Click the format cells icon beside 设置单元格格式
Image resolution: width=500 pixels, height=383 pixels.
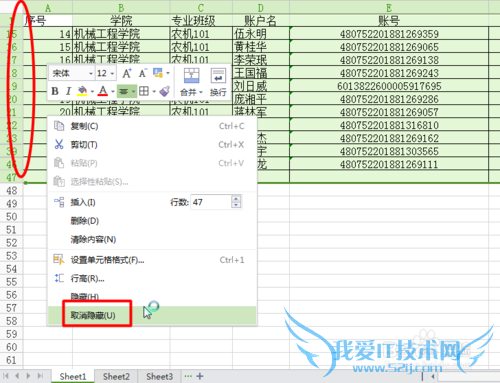point(59,259)
